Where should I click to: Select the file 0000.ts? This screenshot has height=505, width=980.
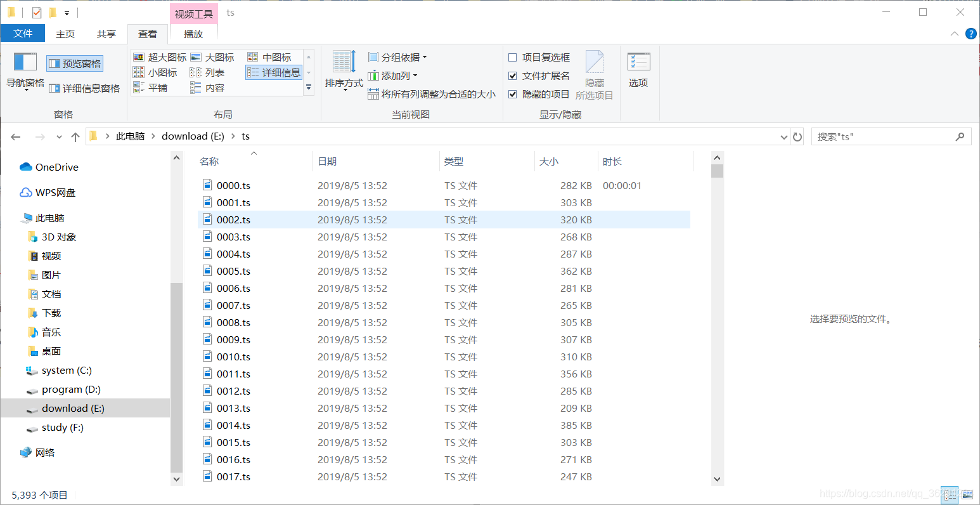click(x=233, y=185)
